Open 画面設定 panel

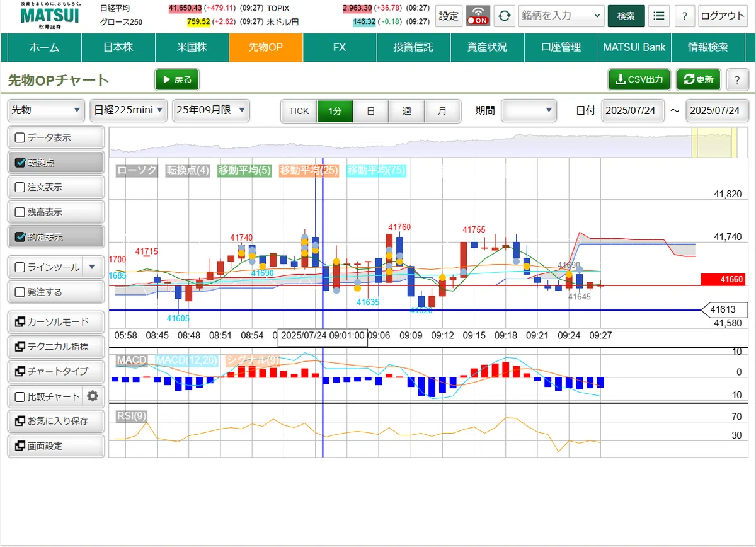[x=56, y=446]
